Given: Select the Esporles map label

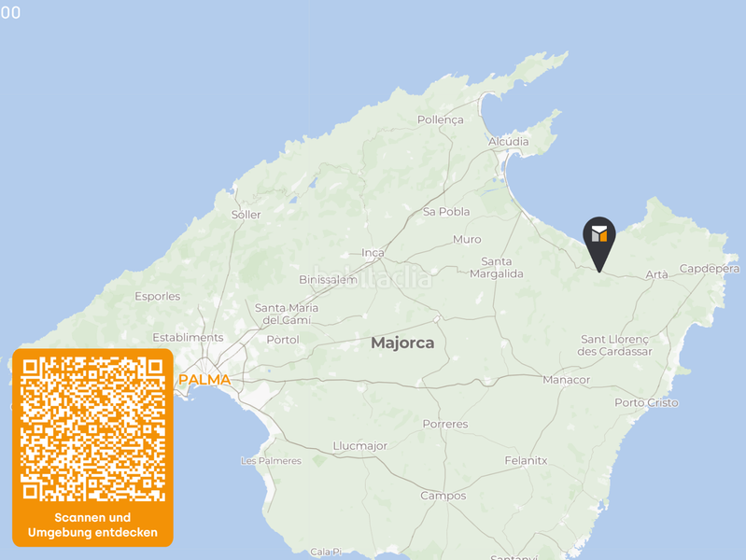Looking at the screenshot, I should pos(158,297).
